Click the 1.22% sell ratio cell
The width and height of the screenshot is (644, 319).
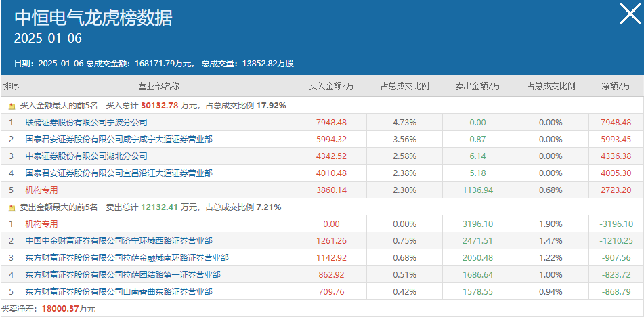pos(551,258)
